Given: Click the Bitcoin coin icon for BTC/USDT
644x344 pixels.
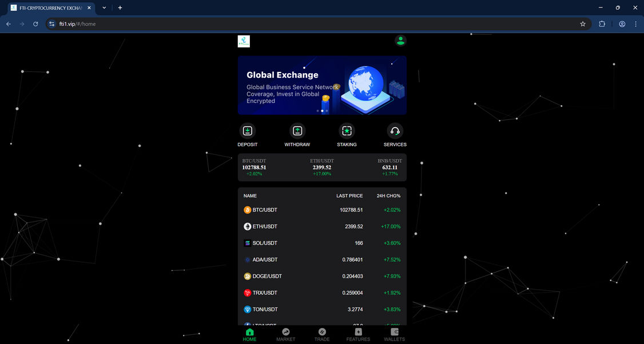Looking at the screenshot, I should point(247,210).
